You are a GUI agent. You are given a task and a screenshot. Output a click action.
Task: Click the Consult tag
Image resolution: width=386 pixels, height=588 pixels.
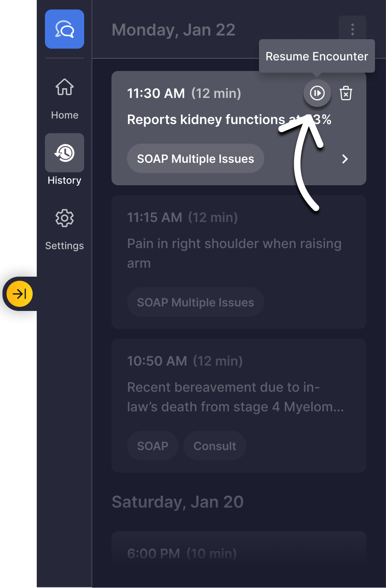[215, 446]
